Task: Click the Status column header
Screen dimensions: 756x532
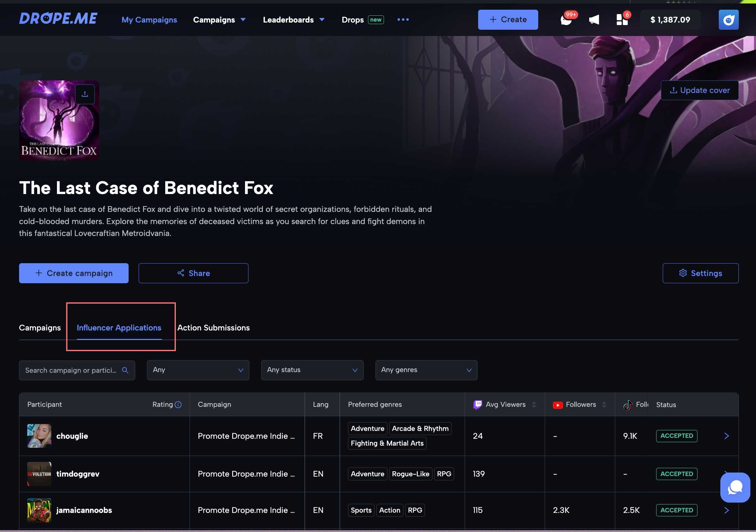Action: tap(666, 405)
